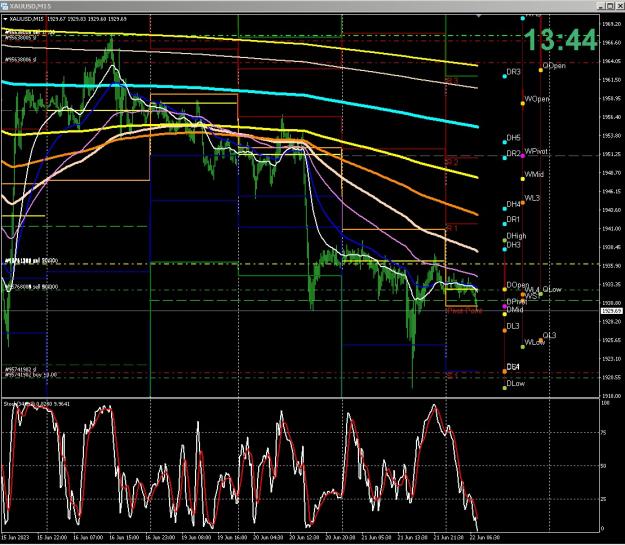The image size is (625, 545).
Task: Select the DL3 level label
Action: pyautogui.click(x=513, y=326)
